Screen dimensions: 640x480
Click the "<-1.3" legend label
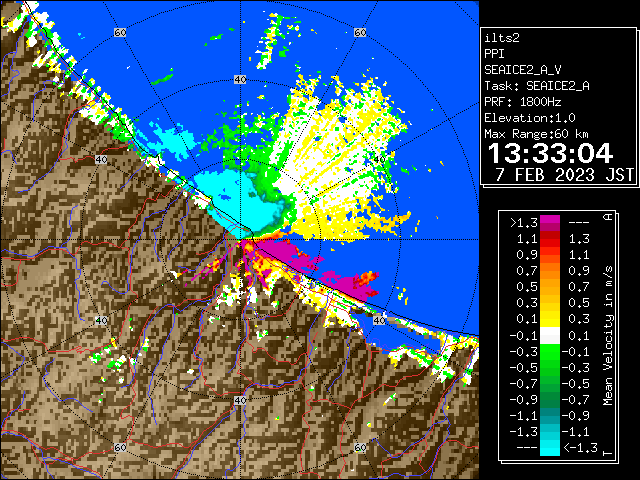581,448
